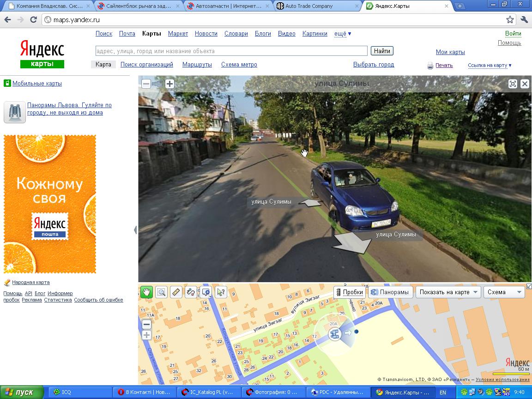Viewport: 532px width, 399px height.
Task: Close the street panorama viewer
Action: pos(525,84)
